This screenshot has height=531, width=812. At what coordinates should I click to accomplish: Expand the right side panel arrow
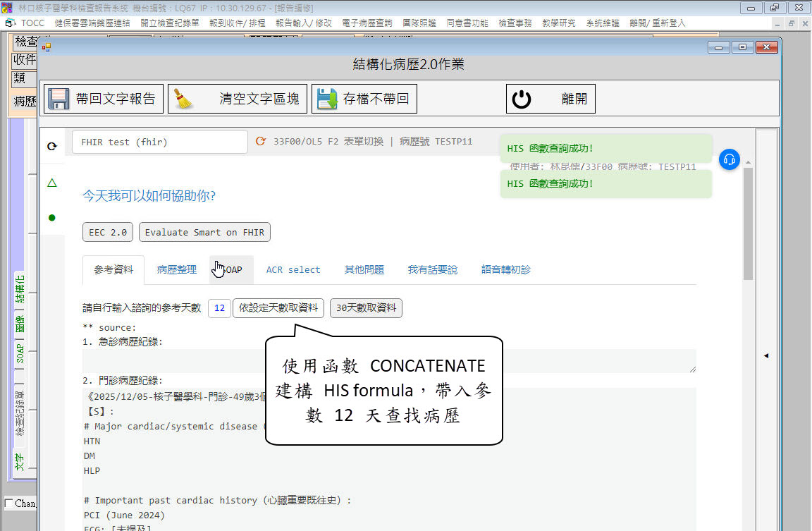pos(766,356)
